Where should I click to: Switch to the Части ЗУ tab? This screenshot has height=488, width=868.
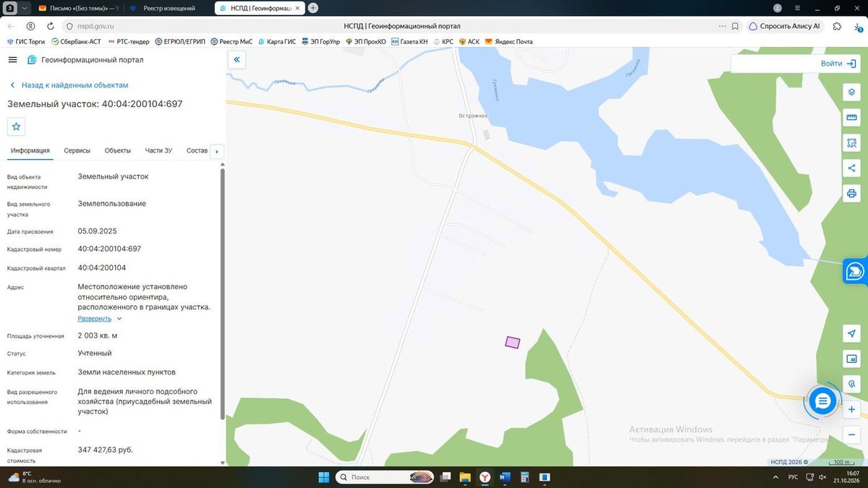click(158, 150)
